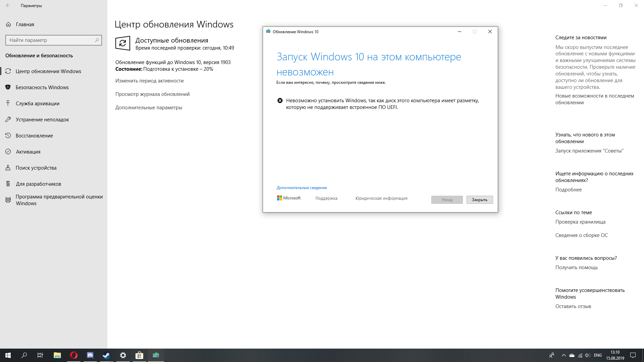
Task: Open Дополнительные параметры link
Action: (x=149, y=108)
